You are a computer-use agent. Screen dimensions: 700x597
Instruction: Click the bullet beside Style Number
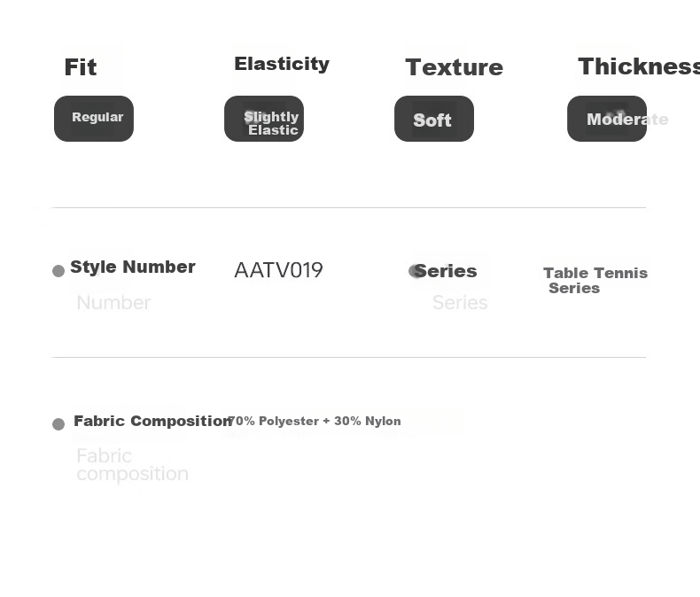[x=58, y=271]
